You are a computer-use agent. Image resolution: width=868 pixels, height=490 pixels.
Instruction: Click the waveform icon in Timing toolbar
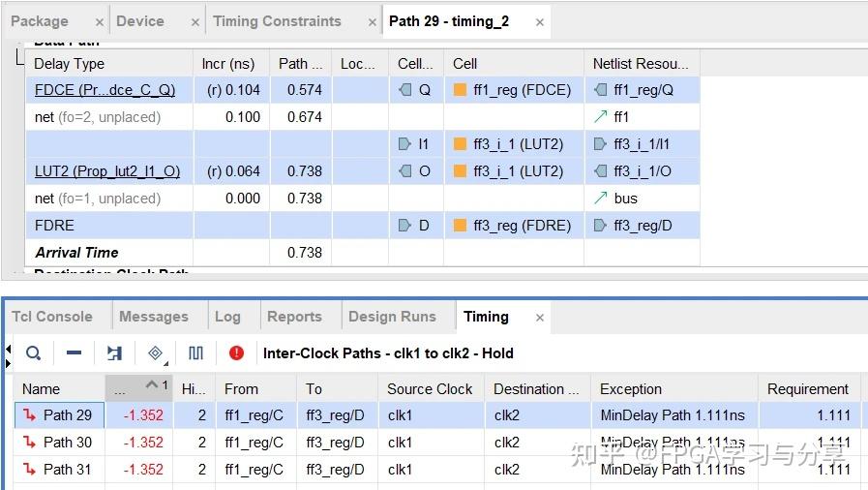pyautogui.click(x=195, y=353)
